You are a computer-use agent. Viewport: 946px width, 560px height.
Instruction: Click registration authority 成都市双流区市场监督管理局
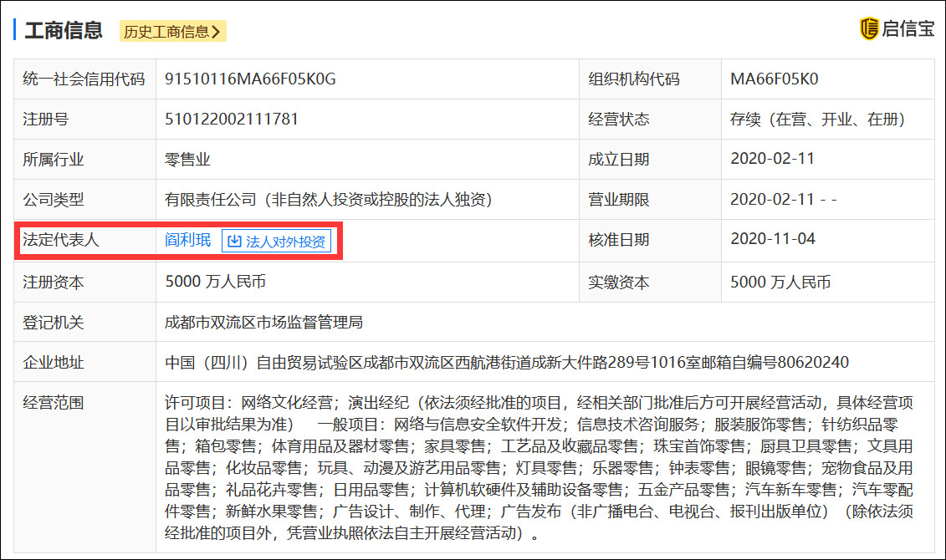click(x=263, y=322)
